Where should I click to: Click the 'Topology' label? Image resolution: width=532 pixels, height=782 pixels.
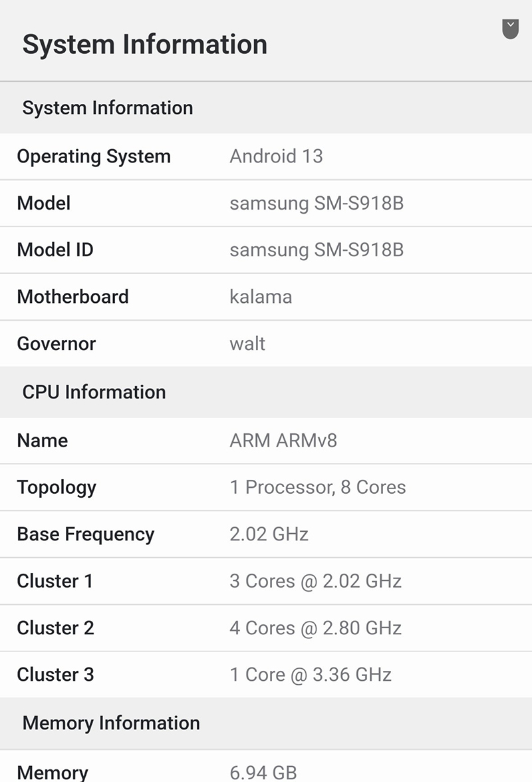(x=57, y=488)
